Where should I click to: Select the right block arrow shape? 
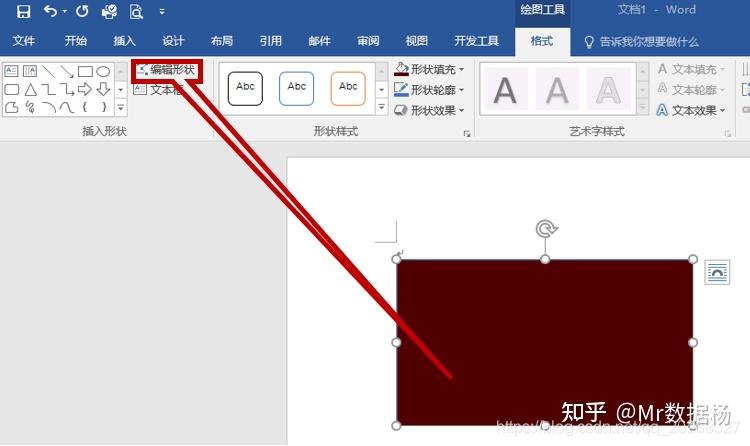85,89
